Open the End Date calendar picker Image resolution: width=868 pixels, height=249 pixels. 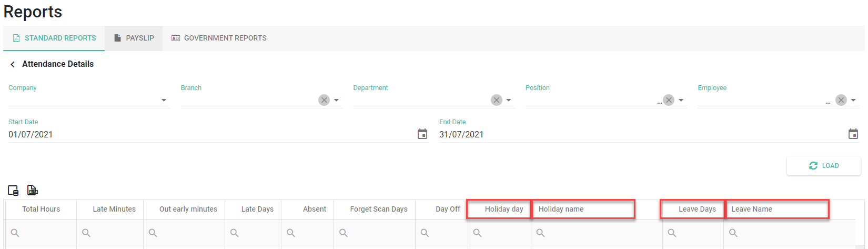(x=853, y=134)
